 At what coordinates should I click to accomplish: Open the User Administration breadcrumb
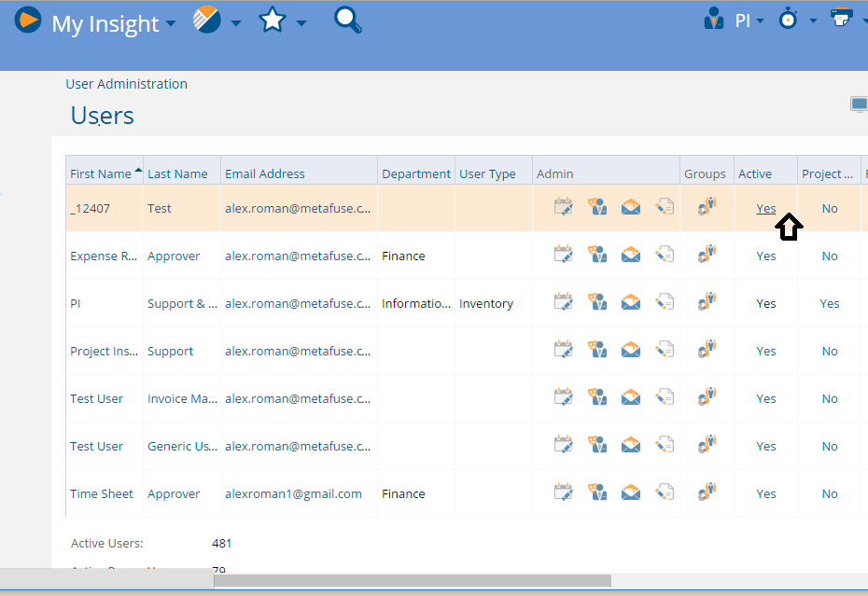126,83
